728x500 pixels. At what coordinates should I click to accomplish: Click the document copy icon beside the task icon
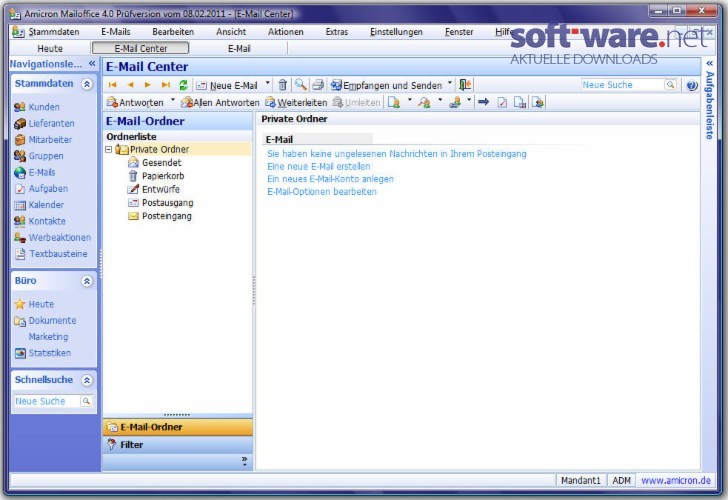(x=520, y=102)
